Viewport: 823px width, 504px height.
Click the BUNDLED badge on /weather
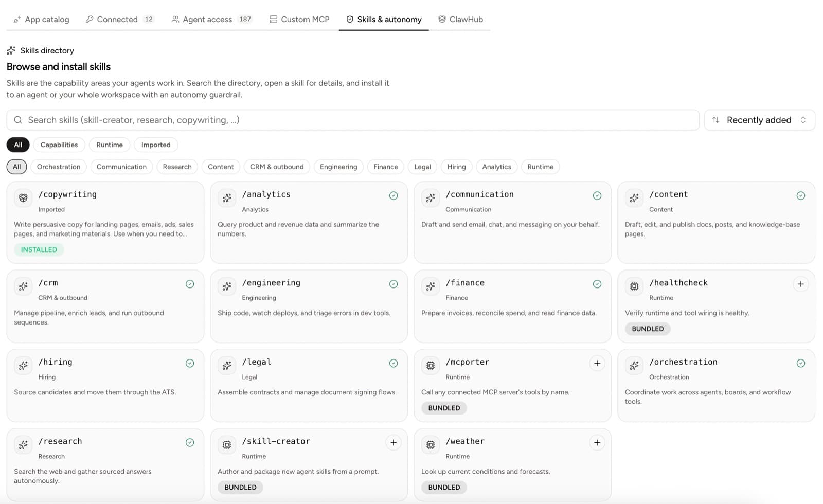[444, 487]
